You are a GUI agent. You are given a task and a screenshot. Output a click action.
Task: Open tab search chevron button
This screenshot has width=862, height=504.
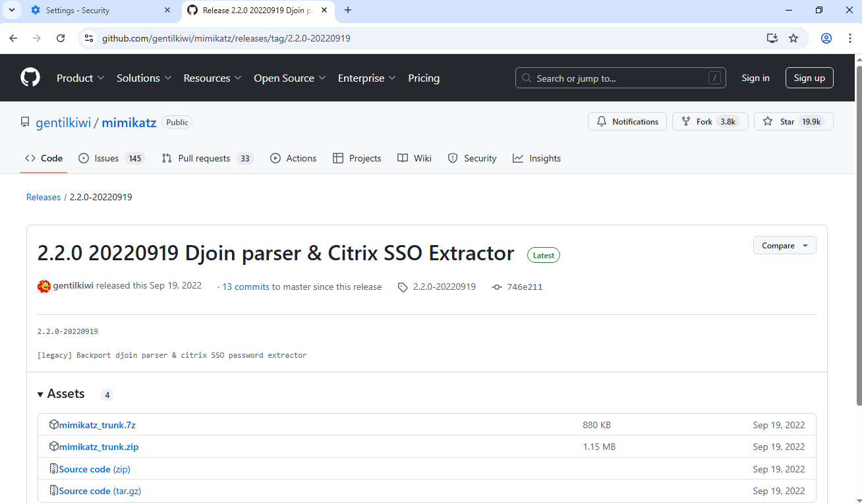[x=11, y=10]
